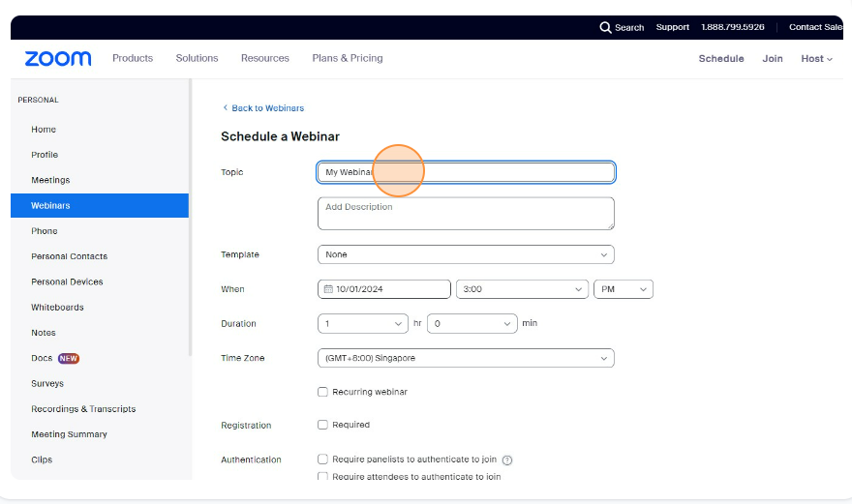Viewport: 852px width, 504px height.
Task: Select Meetings in the sidebar
Action: pos(50,180)
